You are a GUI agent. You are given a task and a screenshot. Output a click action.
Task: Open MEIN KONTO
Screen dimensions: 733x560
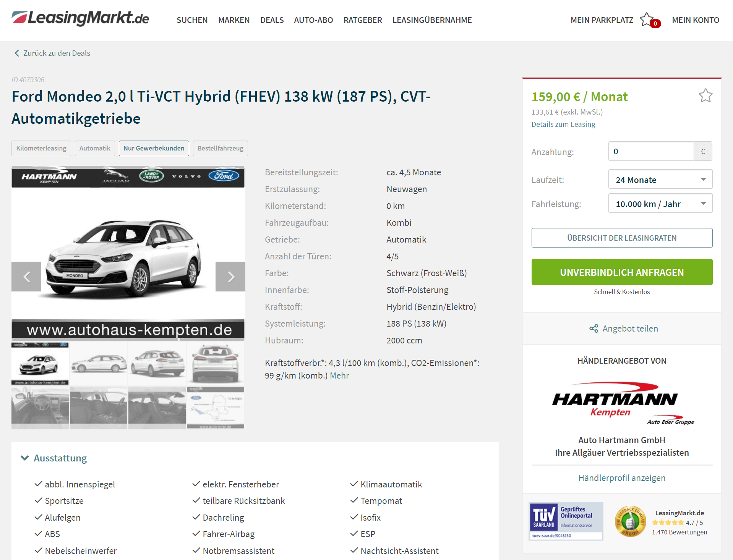[x=696, y=20]
